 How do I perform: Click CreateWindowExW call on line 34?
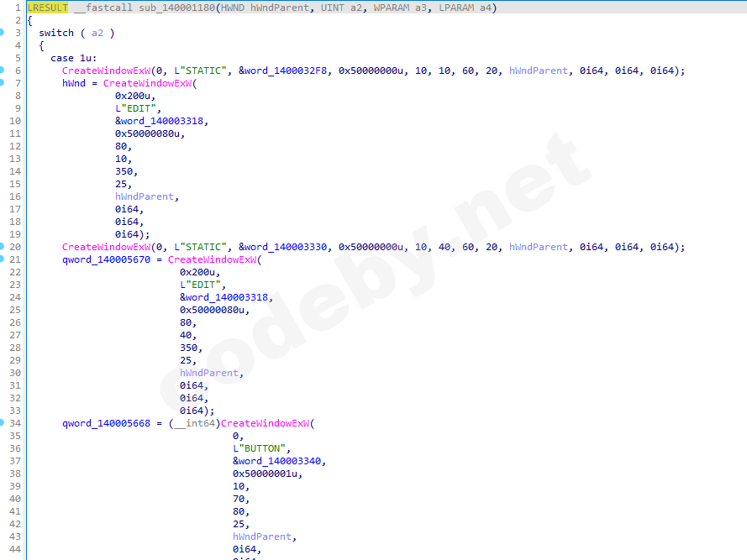(x=265, y=423)
